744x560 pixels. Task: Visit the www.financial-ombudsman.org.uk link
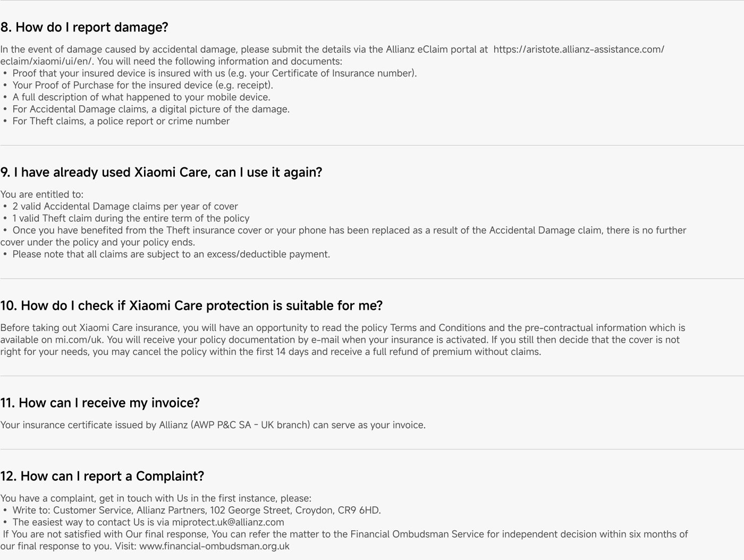pyautogui.click(x=214, y=546)
